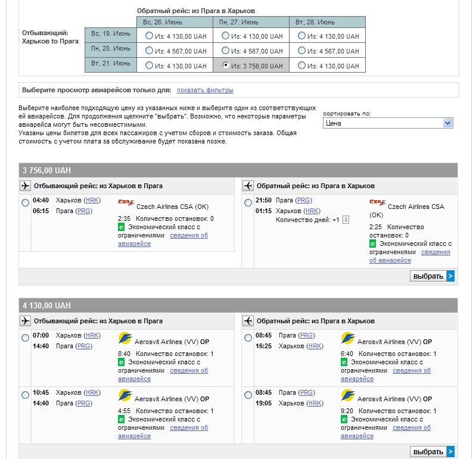Click the info icon next to Количество дней +1
Viewport: 476px width, 459px height.
(x=346, y=220)
